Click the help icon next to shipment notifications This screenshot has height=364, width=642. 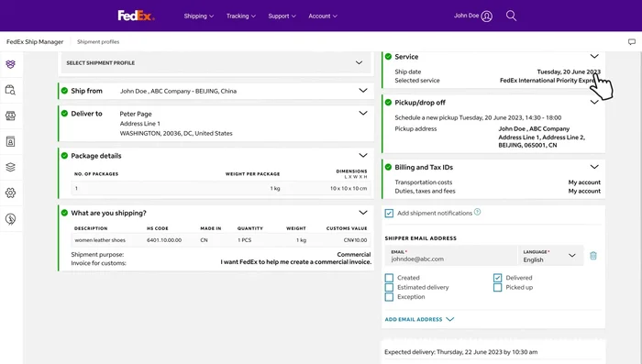[x=478, y=212]
